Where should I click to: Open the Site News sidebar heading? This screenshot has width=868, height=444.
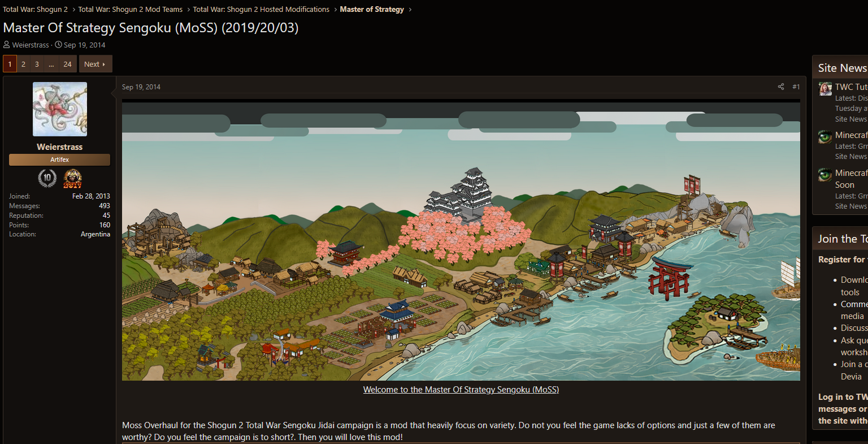[843, 68]
